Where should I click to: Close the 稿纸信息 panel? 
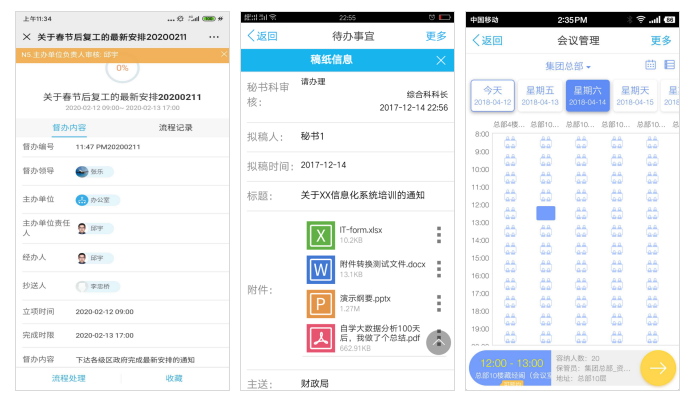(x=441, y=60)
